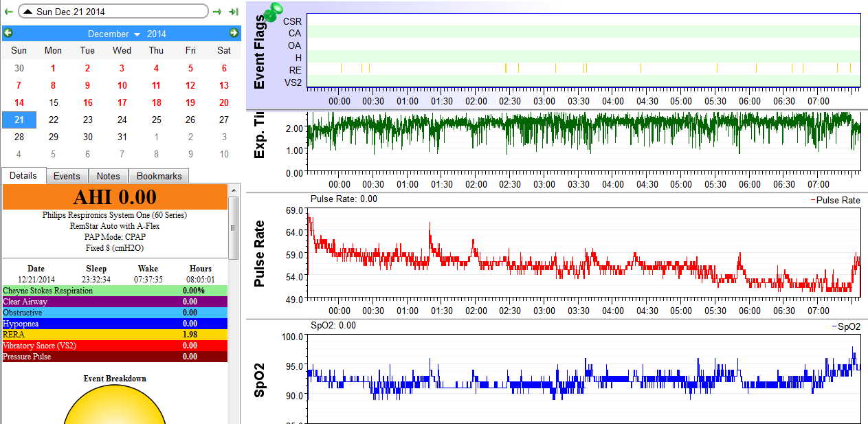Select December 1 in the calendar
Viewport: 868px width, 424px height.
click(x=53, y=68)
